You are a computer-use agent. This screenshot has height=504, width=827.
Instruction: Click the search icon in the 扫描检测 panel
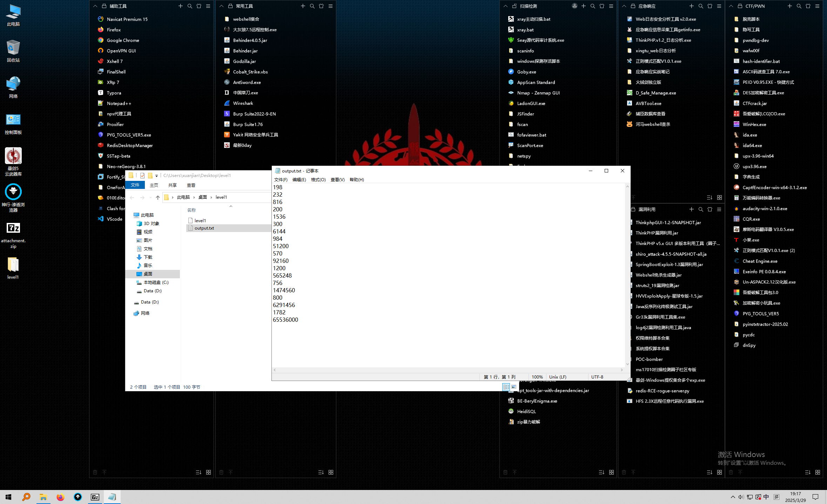(x=593, y=6)
